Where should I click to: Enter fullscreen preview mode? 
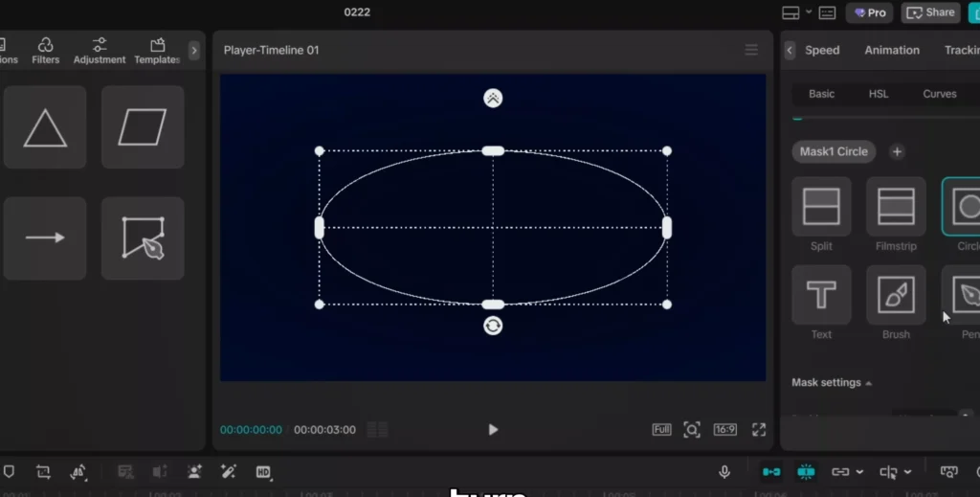[x=759, y=429]
